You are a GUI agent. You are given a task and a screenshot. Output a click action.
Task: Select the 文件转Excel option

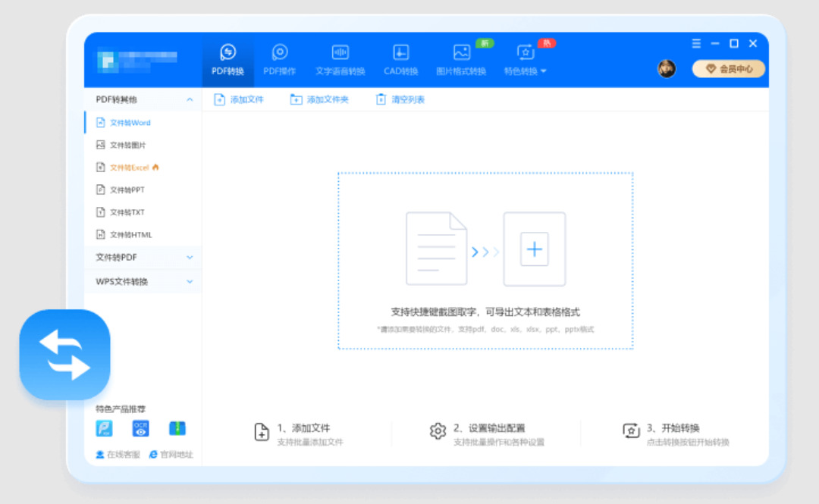point(143,167)
